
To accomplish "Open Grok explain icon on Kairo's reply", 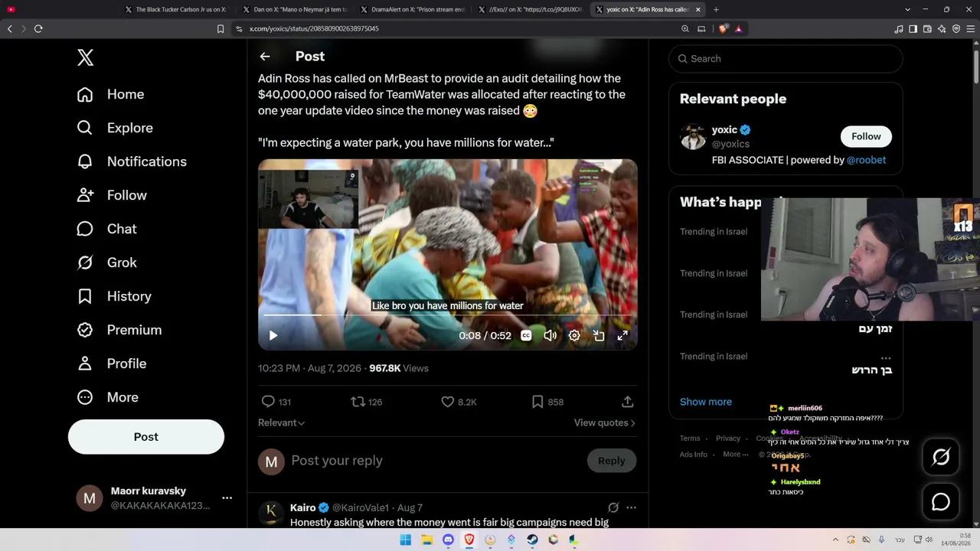I will [x=613, y=507].
